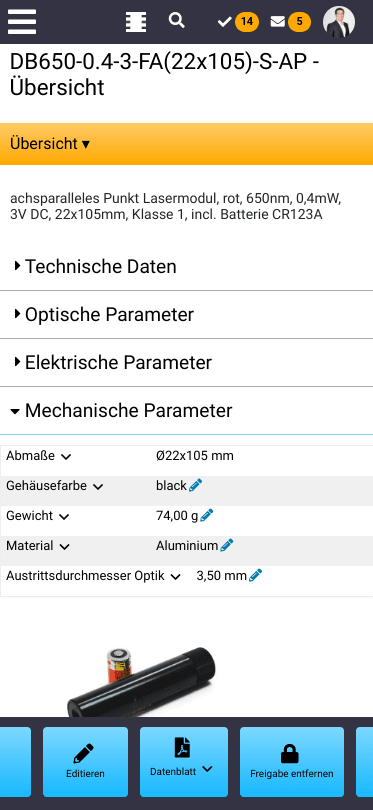Image resolution: width=373 pixels, height=810 pixels.
Task: Expand the Elektrische Parameter section
Action: tap(186, 363)
